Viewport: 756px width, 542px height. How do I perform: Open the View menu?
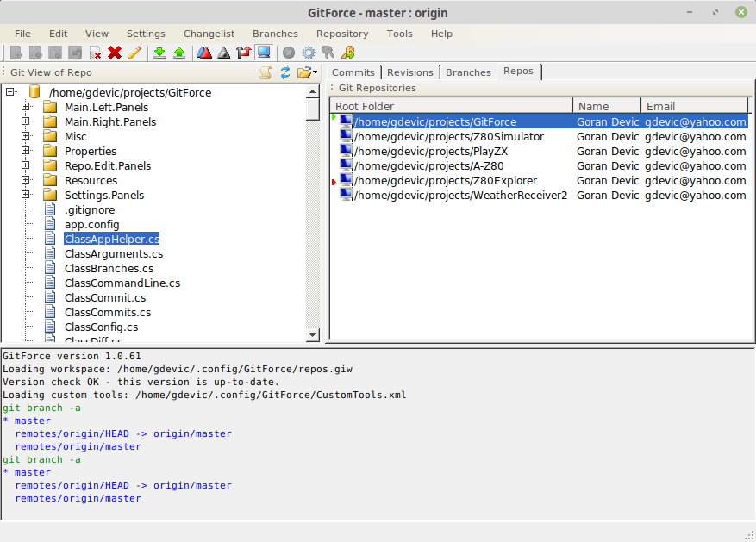[x=97, y=34]
